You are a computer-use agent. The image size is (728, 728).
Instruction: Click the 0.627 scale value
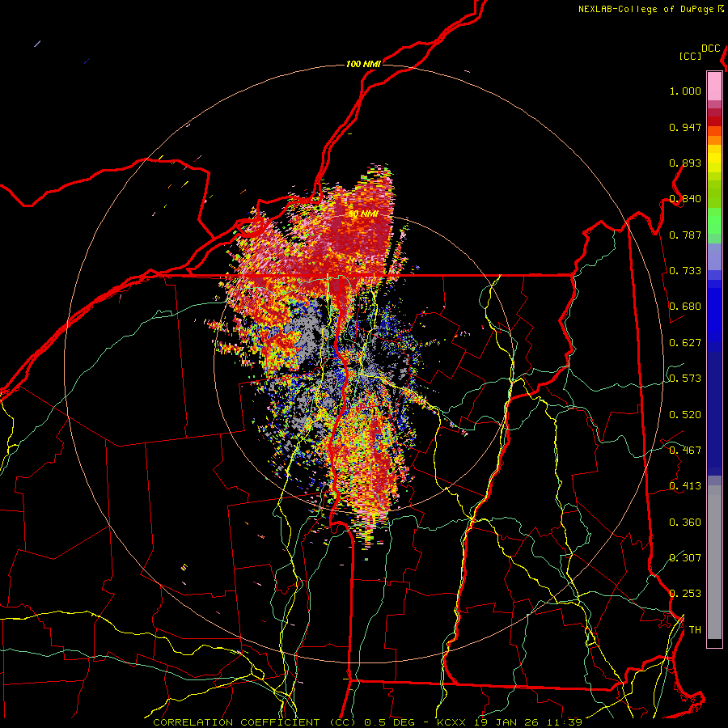(x=685, y=343)
